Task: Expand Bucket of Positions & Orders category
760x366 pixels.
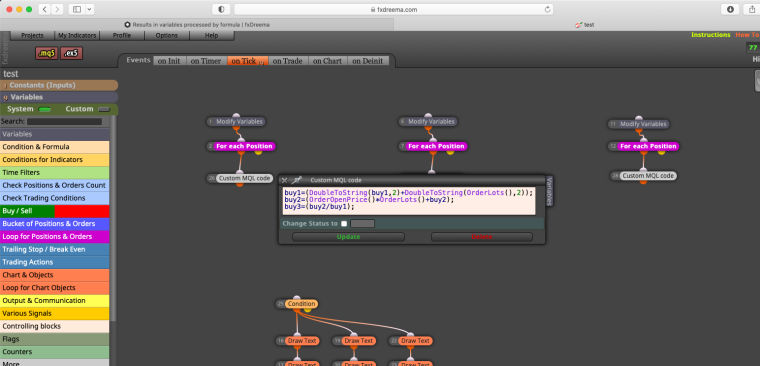Action: [x=55, y=224]
